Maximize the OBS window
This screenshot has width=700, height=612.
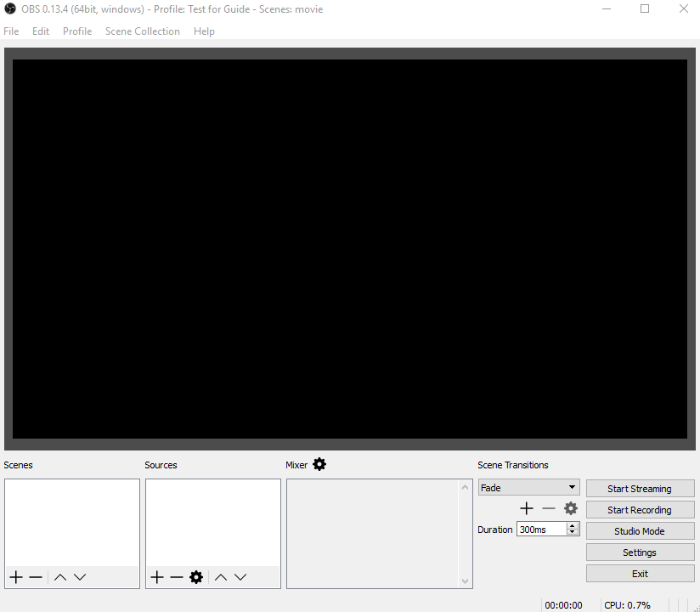(645, 8)
